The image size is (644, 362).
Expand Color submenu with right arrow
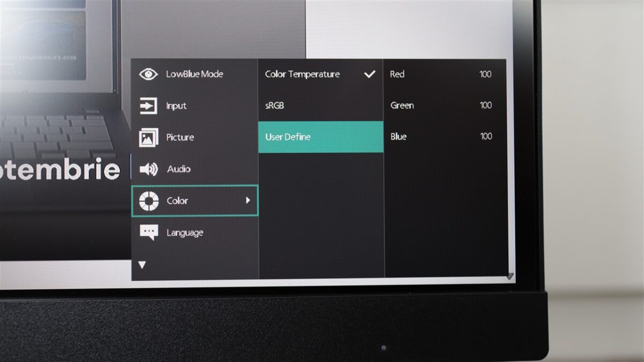coord(247,200)
